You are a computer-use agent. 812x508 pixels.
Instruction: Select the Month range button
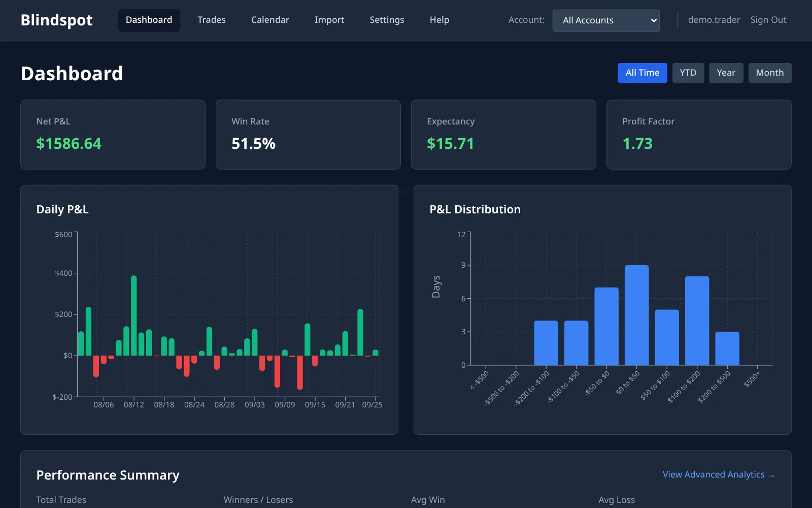tap(770, 73)
